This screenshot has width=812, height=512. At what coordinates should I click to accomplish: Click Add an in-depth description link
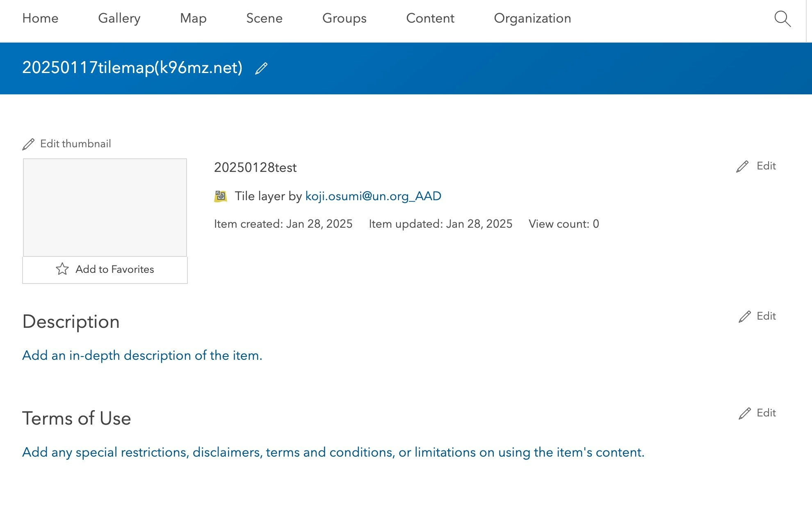point(142,355)
